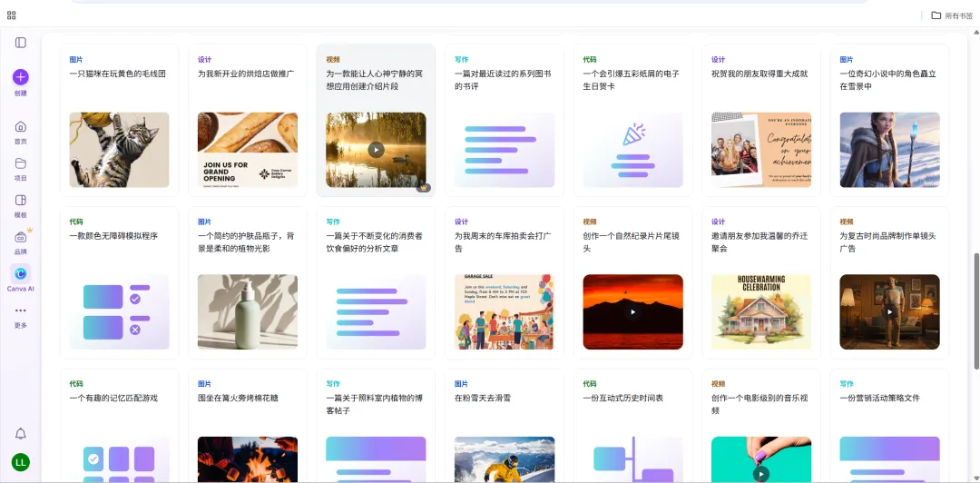Viewport: 980px width, 483px height.
Task: Go to 首页 in the sidebar
Action: tap(21, 133)
